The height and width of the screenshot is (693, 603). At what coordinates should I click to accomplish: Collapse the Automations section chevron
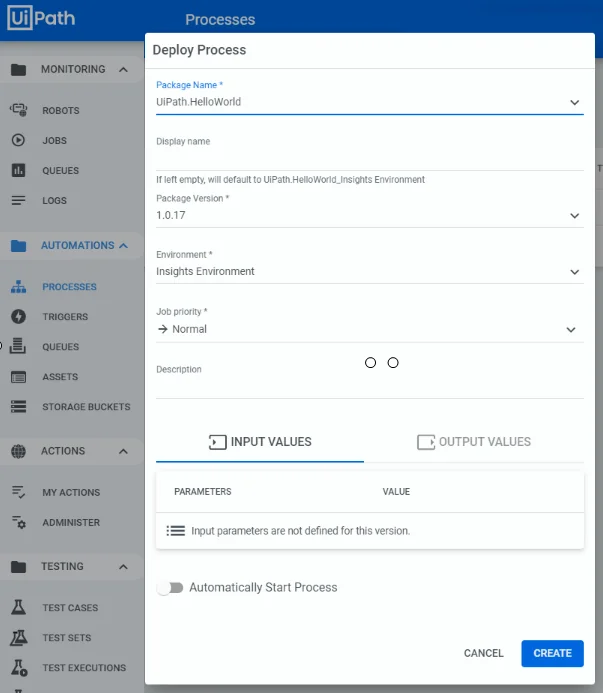coord(123,245)
